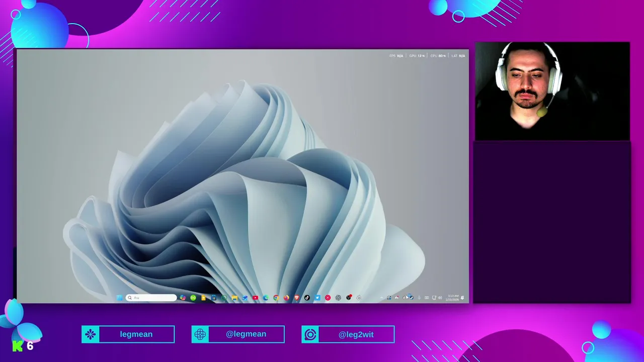Click the taskbar search box

click(151, 298)
